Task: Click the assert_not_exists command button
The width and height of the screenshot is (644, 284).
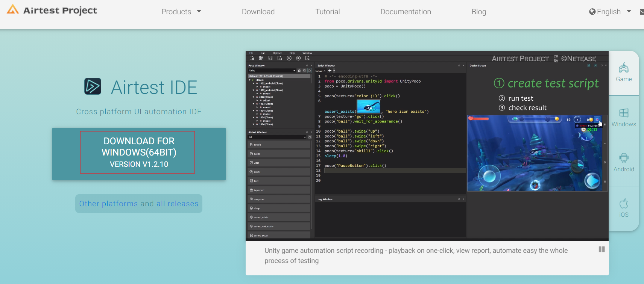Action: 279,227
